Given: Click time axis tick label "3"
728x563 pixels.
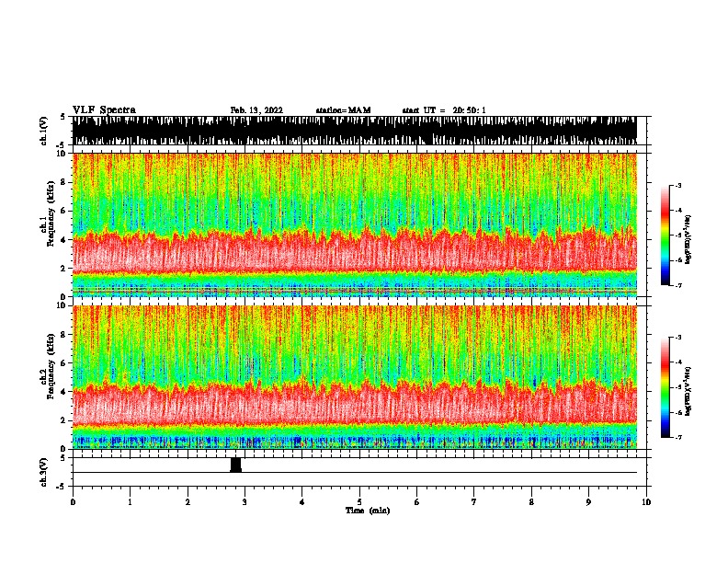Looking at the screenshot, I should point(245,502).
